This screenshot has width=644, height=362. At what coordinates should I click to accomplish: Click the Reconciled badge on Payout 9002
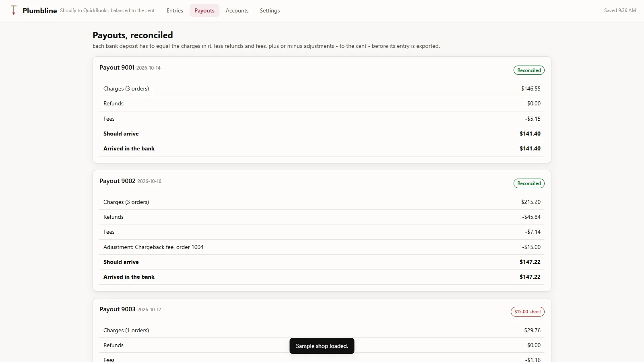tap(529, 183)
